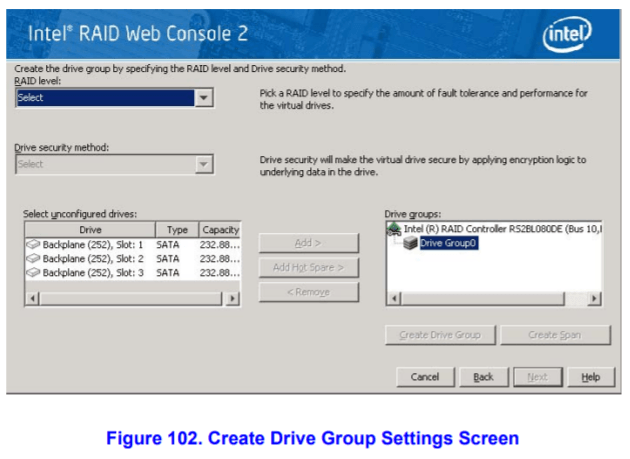Click the Type column header
The width and height of the screenshot is (630, 459).
point(177,230)
